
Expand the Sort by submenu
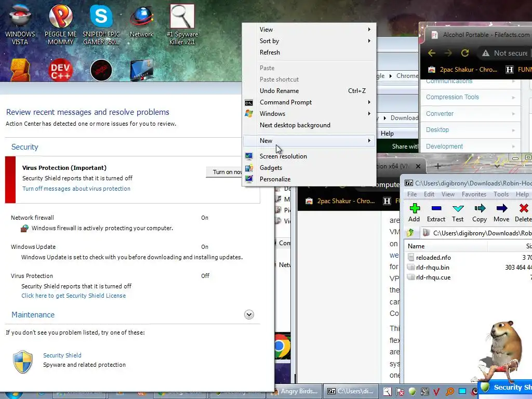pos(309,41)
